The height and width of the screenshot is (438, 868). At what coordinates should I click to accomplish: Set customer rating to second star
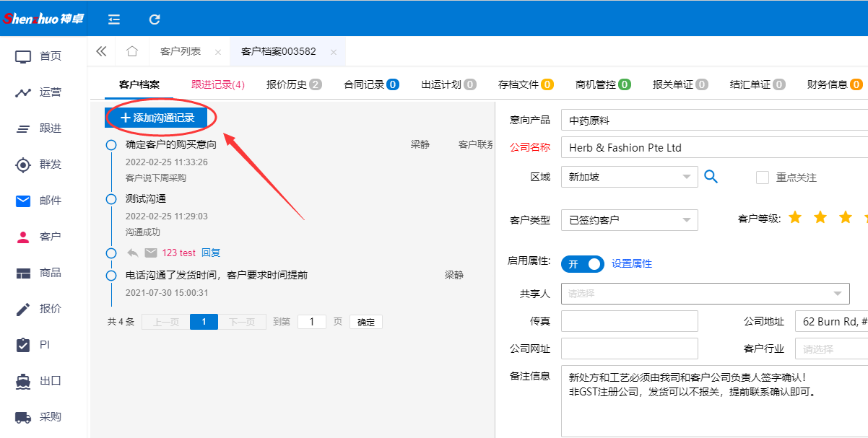(820, 217)
